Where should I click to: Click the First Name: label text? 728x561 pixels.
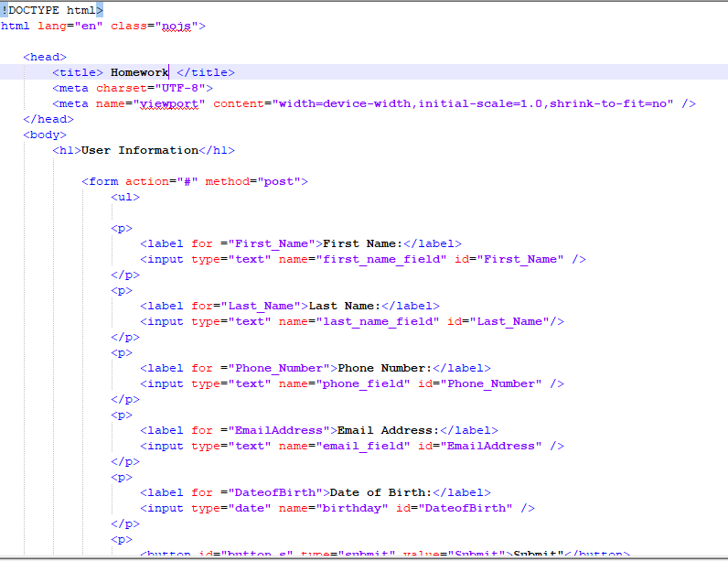pos(362,243)
